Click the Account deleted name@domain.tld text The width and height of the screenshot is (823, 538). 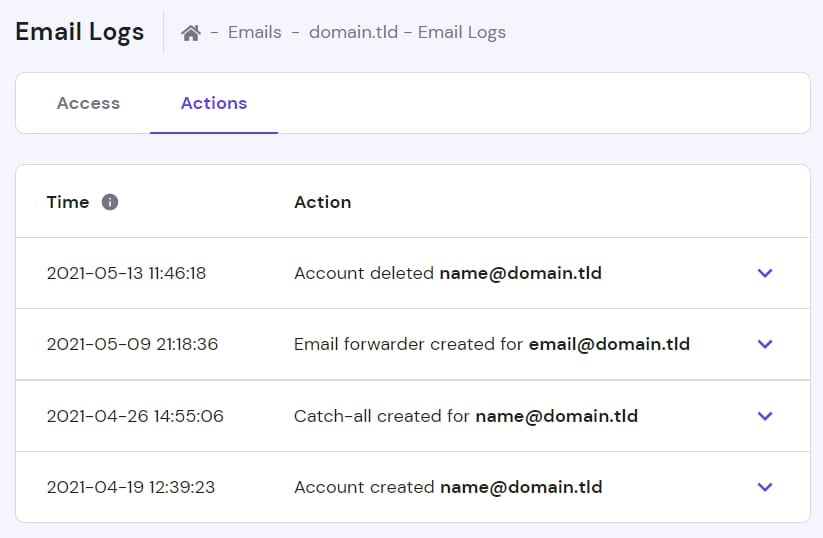(x=447, y=273)
